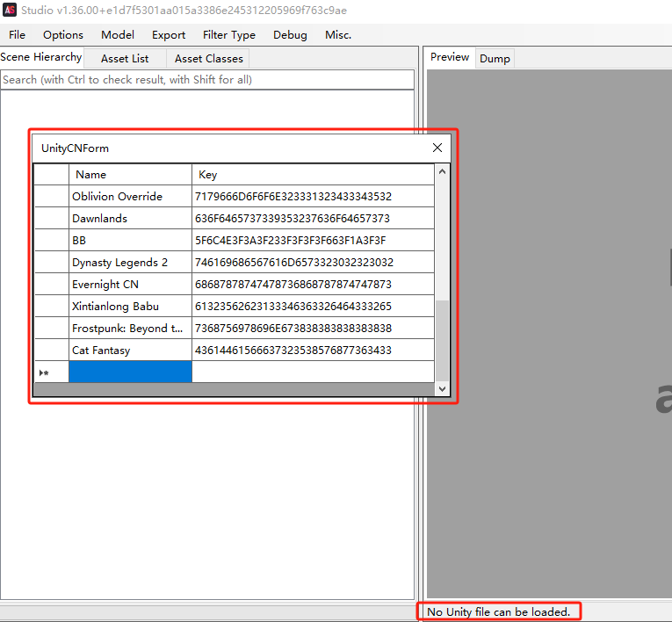Select the Xintianlong Babu name cell
The image size is (672, 622).
130,306
